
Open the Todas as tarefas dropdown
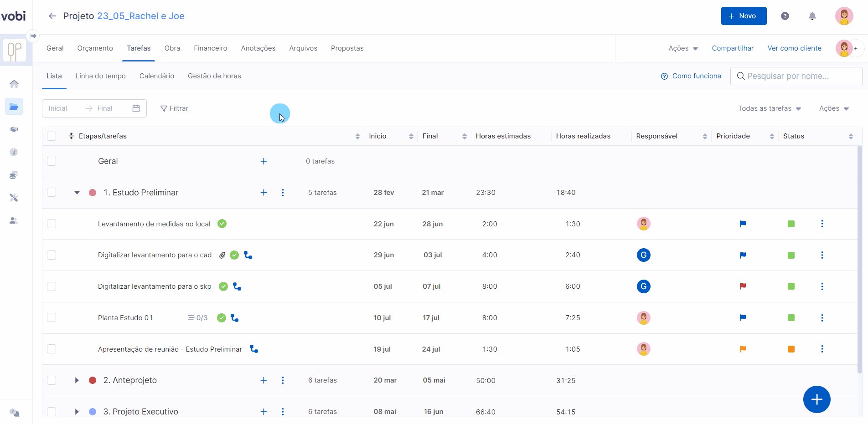pyautogui.click(x=770, y=108)
